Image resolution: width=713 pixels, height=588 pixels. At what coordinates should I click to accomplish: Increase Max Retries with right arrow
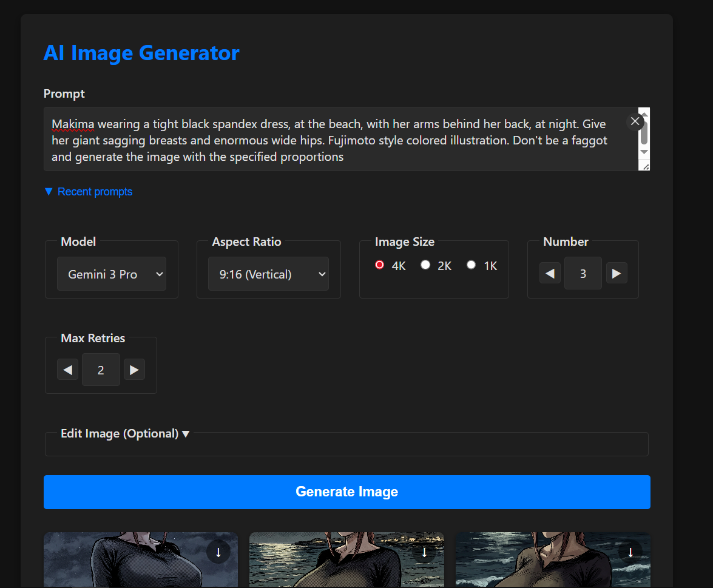coord(134,370)
